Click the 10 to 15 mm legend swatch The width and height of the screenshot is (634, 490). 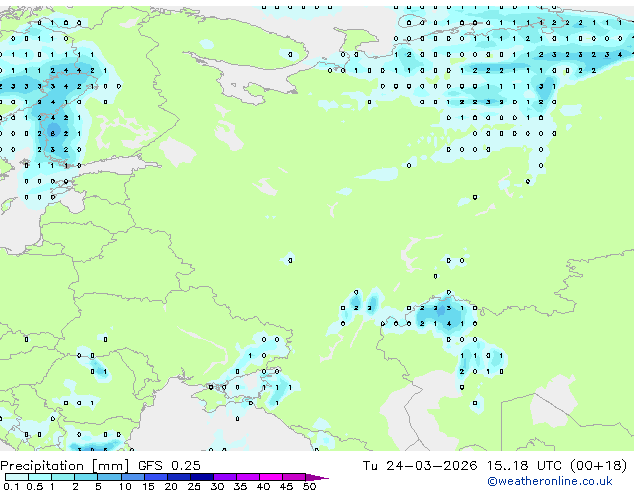point(132,477)
